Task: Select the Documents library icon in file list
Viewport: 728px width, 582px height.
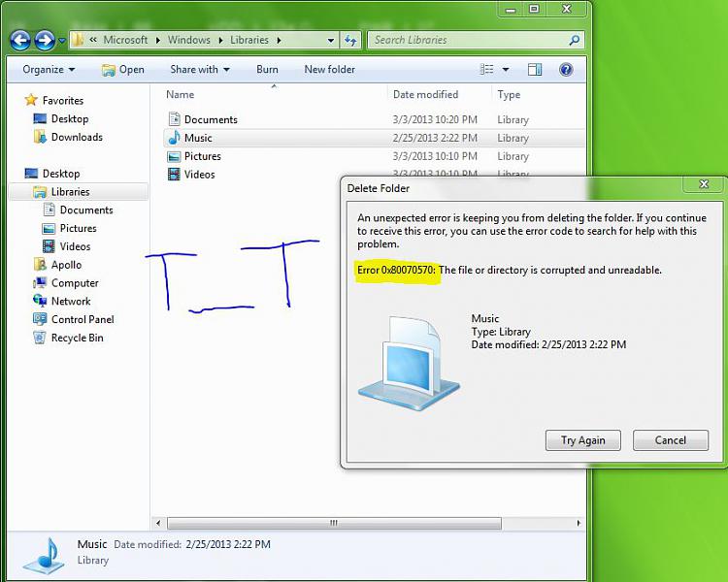Action: click(x=174, y=119)
